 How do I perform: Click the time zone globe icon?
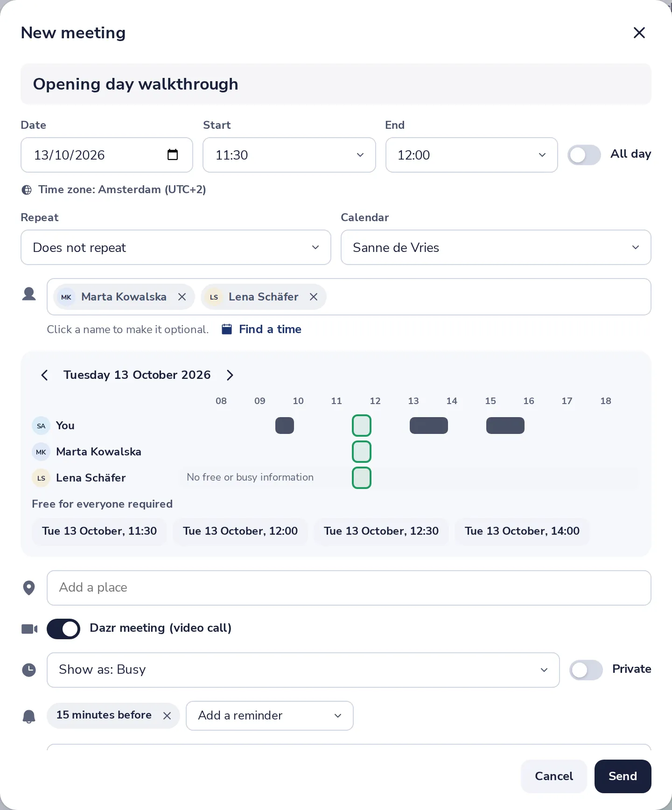click(x=27, y=190)
